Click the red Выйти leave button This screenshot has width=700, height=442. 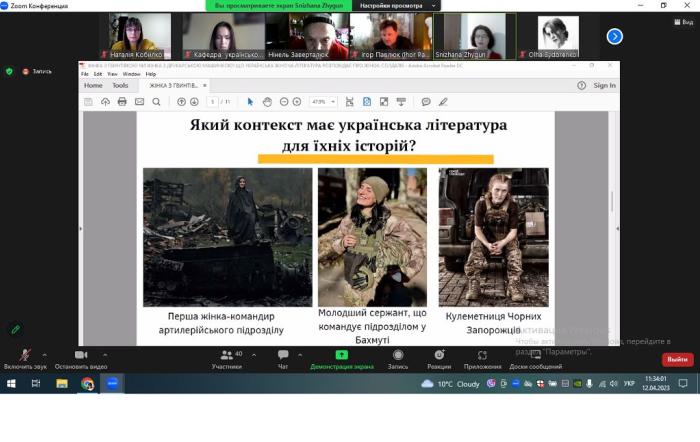click(x=677, y=360)
